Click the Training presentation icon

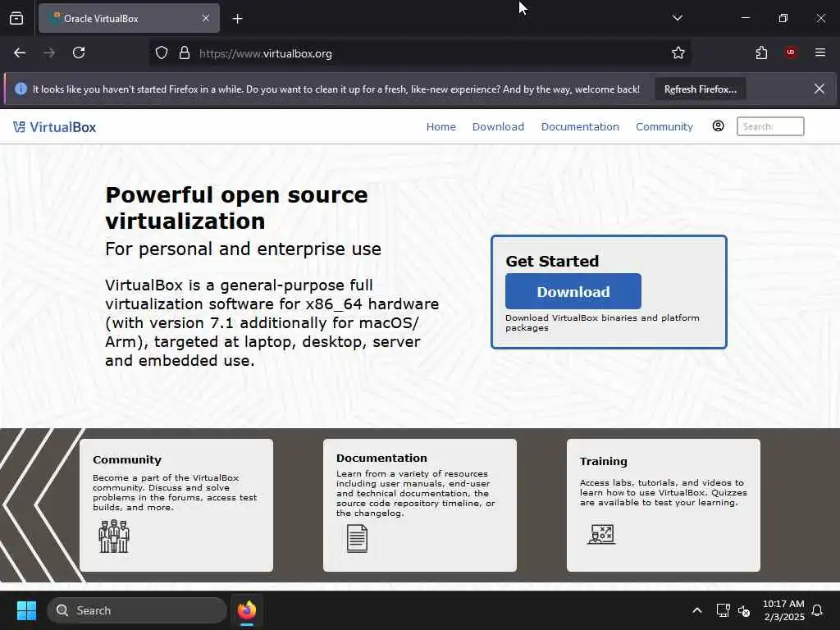click(x=601, y=534)
